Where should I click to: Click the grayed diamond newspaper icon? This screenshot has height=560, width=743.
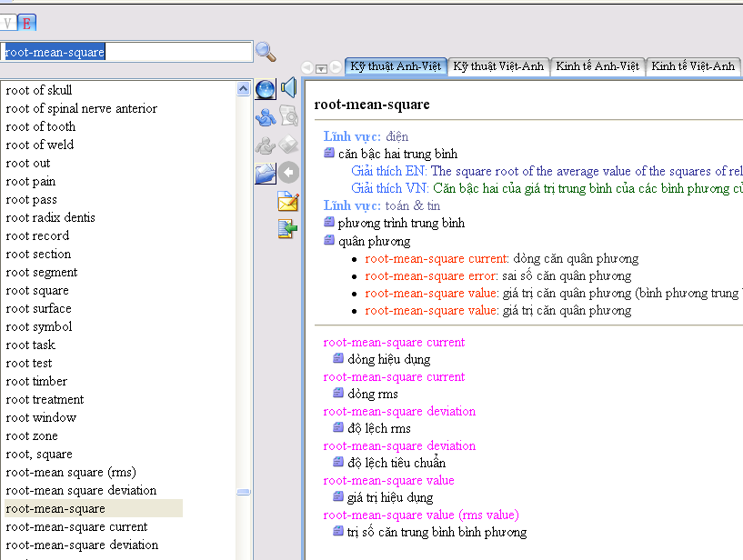(288, 144)
